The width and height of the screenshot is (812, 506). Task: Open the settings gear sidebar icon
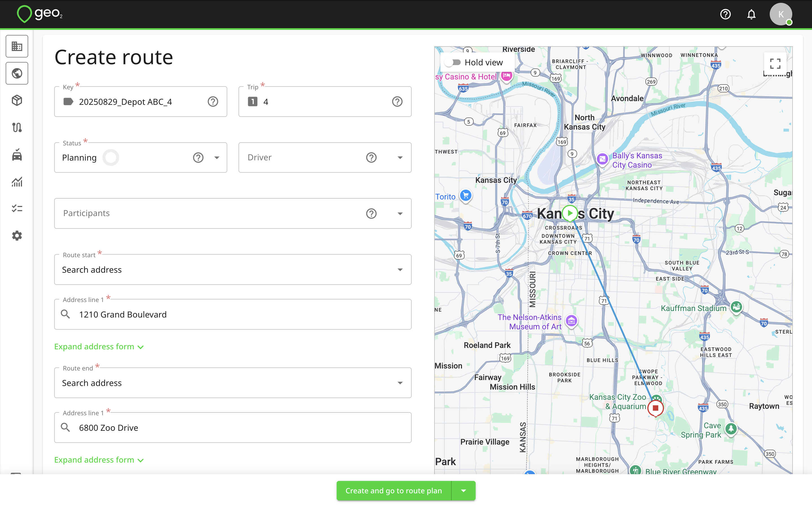click(x=17, y=236)
